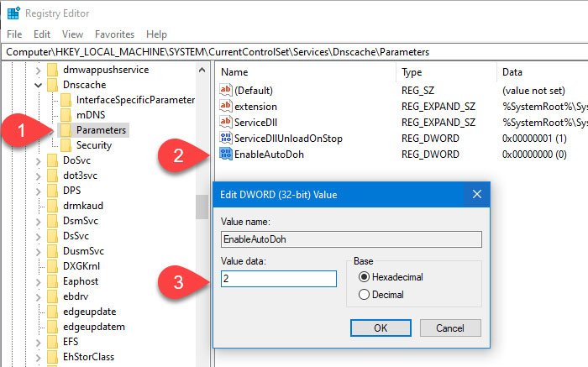Click the ServiceDllUnloadOnStop DWORD icon
The width and height of the screenshot is (588, 367).
(x=225, y=138)
